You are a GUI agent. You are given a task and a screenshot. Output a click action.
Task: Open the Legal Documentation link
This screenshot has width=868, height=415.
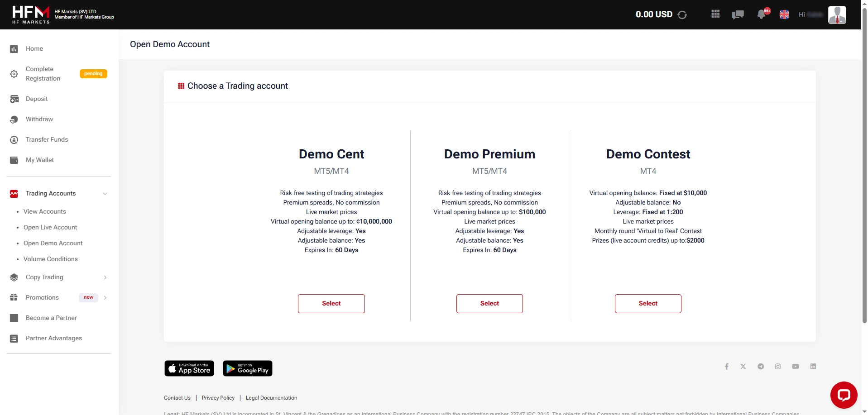click(271, 398)
